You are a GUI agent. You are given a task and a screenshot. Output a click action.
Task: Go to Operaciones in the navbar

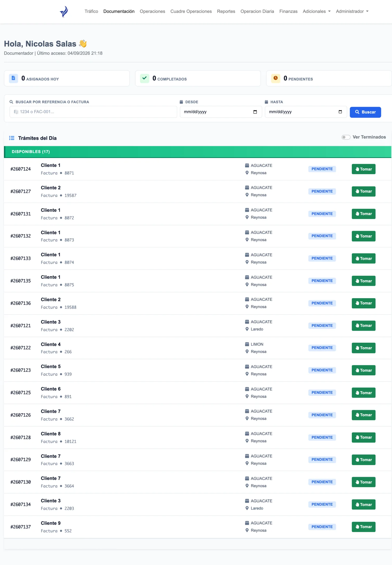click(152, 11)
